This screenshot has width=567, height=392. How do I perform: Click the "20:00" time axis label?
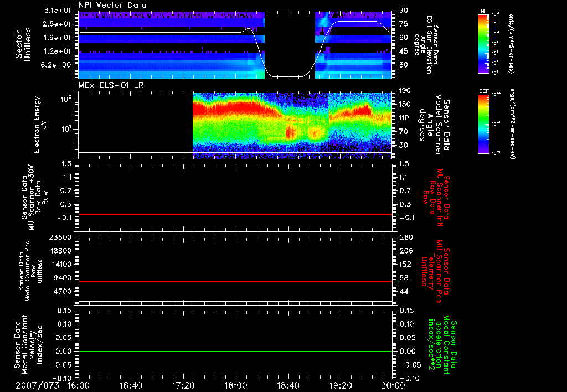pyautogui.click(x=393, y=385)
